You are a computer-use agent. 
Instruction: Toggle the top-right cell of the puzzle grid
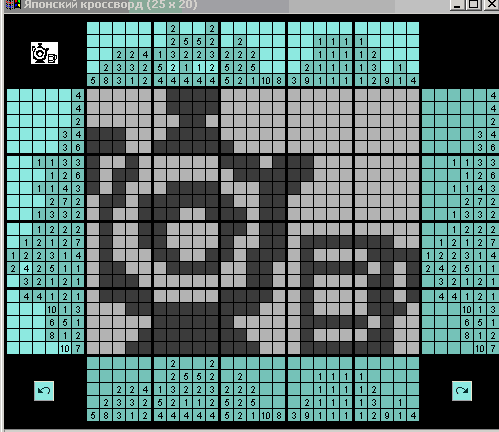coord(413,95)
